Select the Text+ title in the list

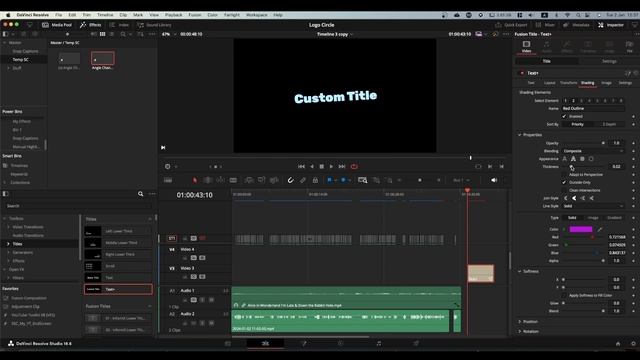pyautogui.click(x=118, y=289)
